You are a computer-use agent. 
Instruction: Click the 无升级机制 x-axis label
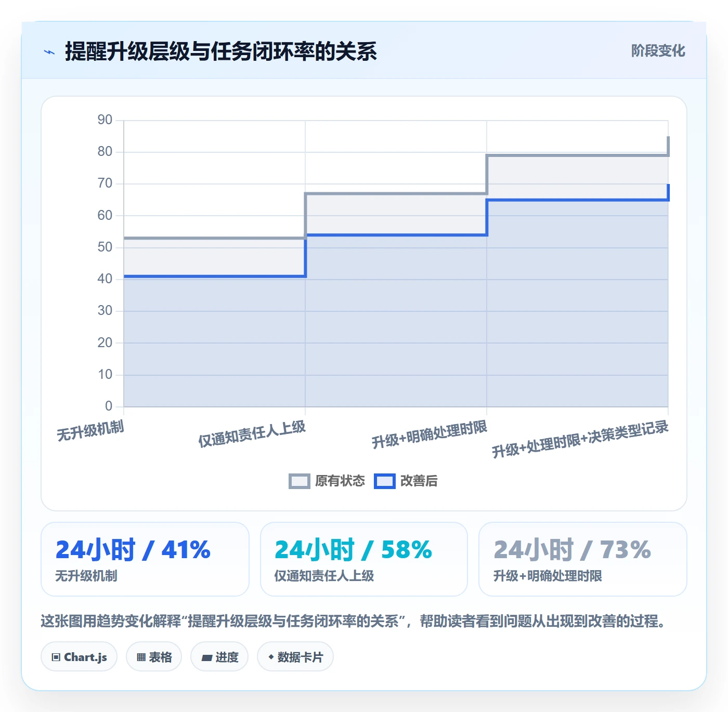click(90, 431)
